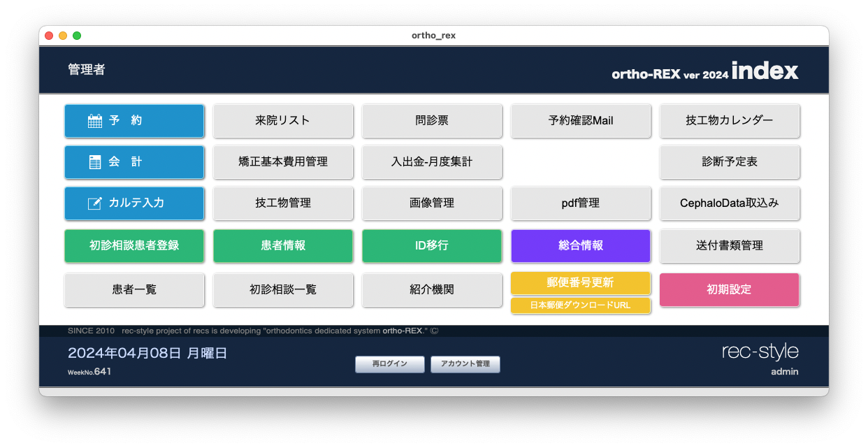Open the green 患者情報 patient info
The image size is (868, 448).
(283, 246)
